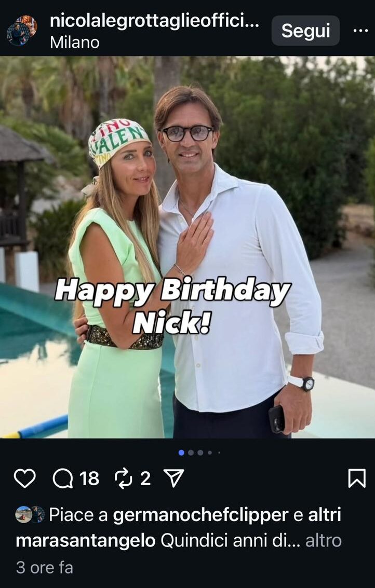Follow the account with the Segui button
Image resolution: width=375 pixels, height=588 pixels.
(305, 31)
